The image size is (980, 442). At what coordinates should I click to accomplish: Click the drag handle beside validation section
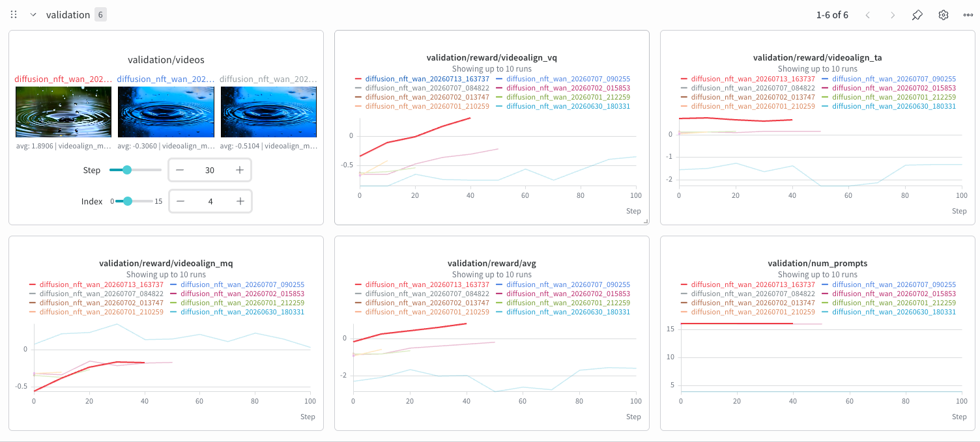14,14
